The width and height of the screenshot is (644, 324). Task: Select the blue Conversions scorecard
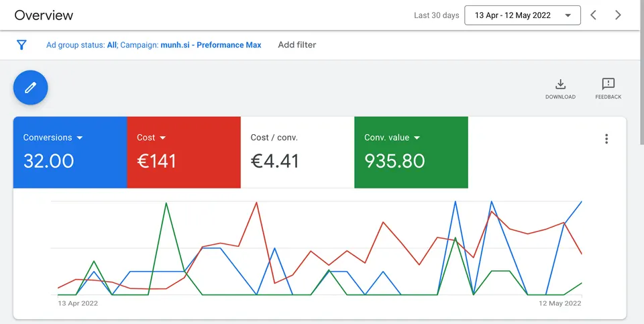coord(70,152)
